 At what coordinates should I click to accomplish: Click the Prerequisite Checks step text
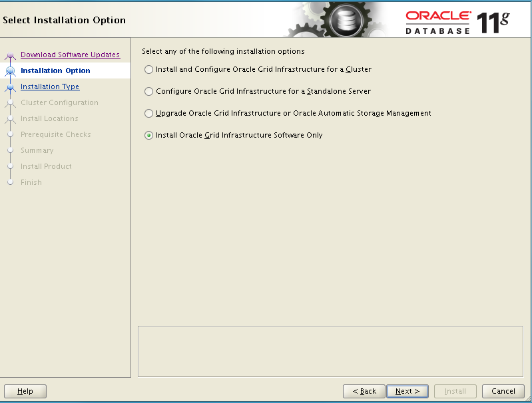(x=56, y=134)
